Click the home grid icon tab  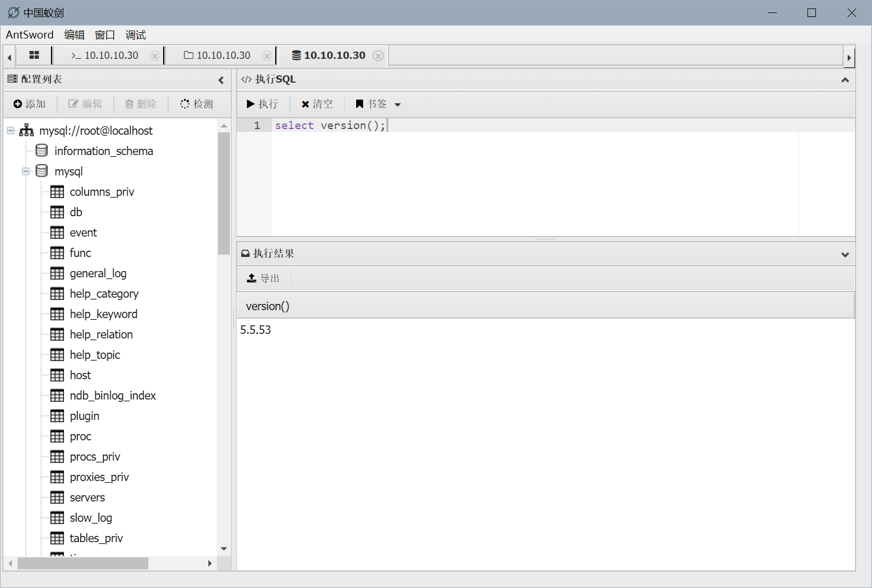pos(34,55)
